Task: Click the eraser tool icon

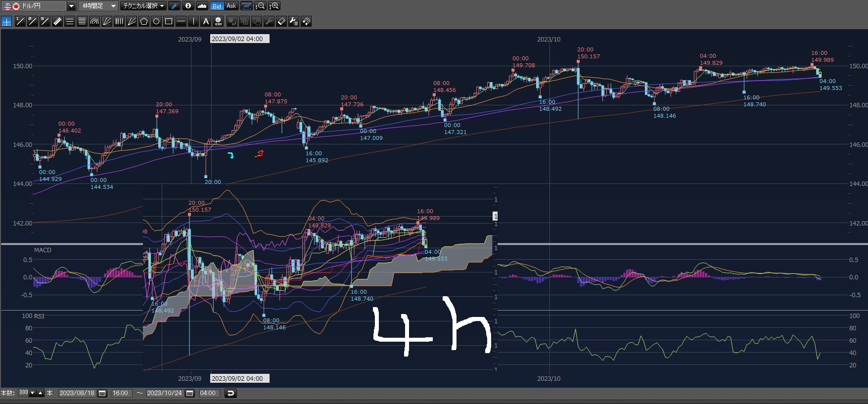Action: (281, 21)
